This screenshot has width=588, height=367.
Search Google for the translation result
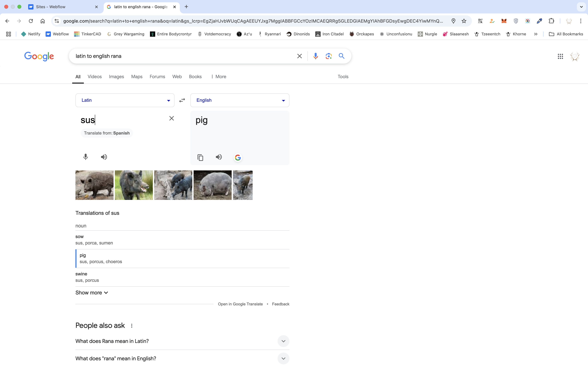tap(238, 157)
